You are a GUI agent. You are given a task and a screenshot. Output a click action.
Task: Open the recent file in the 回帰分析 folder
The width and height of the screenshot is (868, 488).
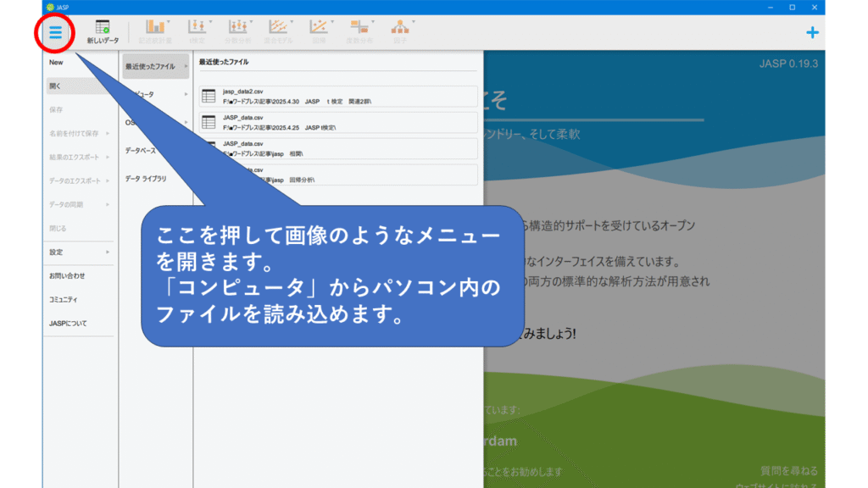(338, 175)
